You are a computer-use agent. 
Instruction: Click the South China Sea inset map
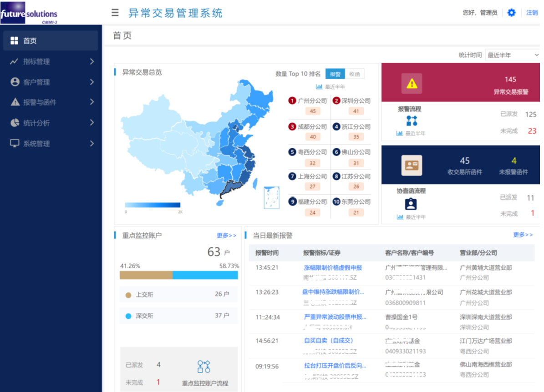[x=271, y=197]
